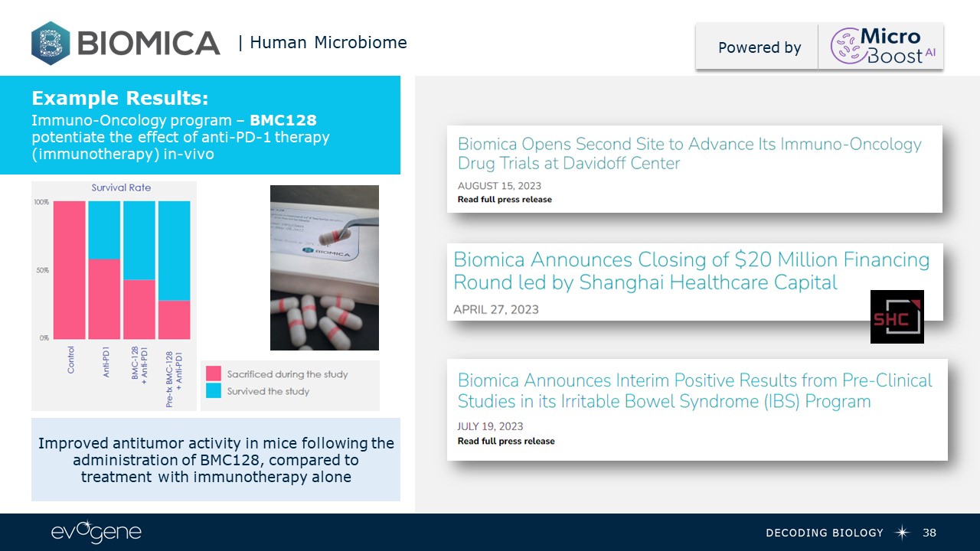Click the star icon beside Decoding Biology

(903, 532)
